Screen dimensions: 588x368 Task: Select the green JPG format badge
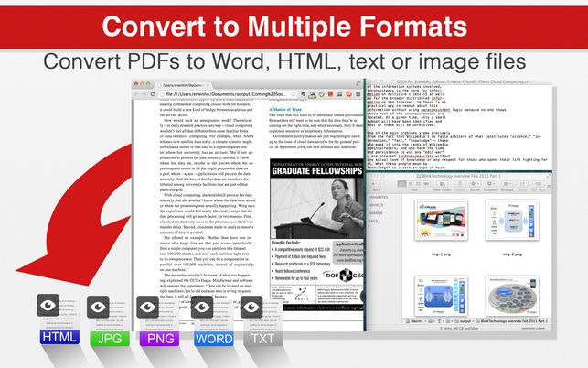[x=110, y=339]
